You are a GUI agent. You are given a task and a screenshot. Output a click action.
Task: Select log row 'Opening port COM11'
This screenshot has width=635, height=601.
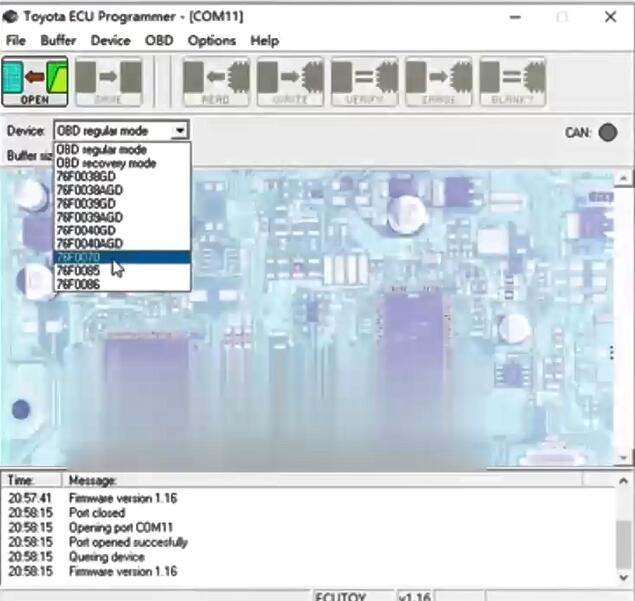coord(310,527)
